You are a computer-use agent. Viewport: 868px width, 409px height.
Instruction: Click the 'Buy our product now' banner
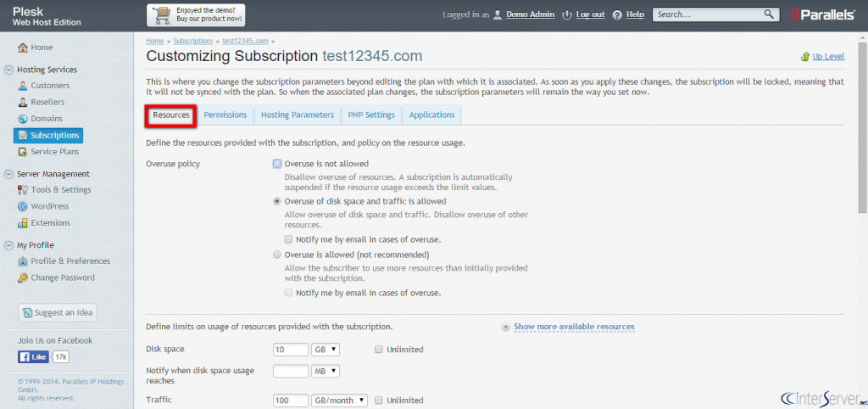(196, 15)
